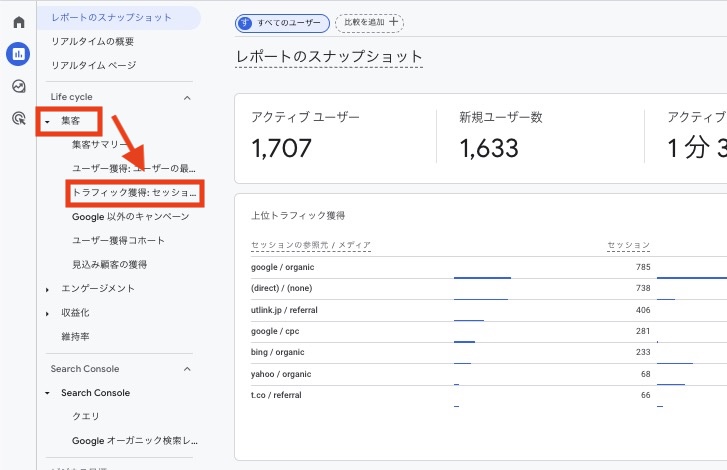Click the 281 sessions value

pos(643,331)
